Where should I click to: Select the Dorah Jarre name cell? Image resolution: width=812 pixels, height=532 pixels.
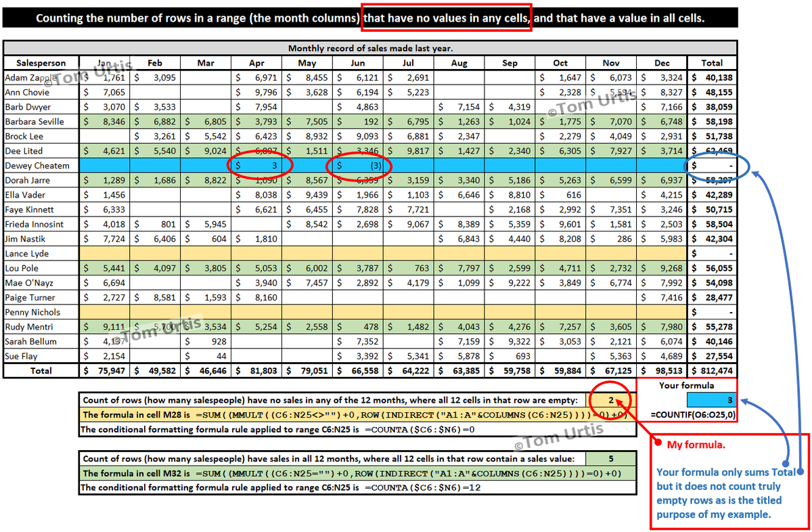coord(41,181)
